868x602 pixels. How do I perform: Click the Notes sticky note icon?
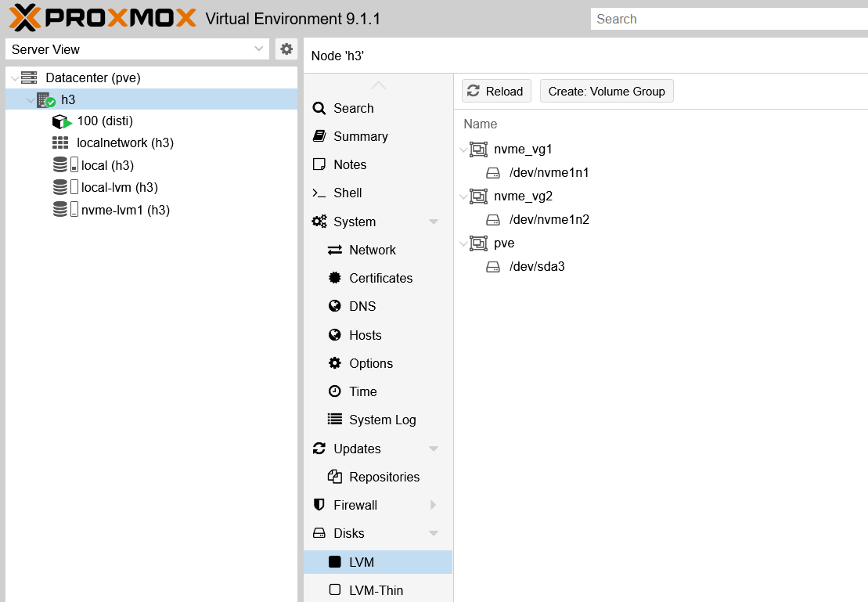click(319, 164)
